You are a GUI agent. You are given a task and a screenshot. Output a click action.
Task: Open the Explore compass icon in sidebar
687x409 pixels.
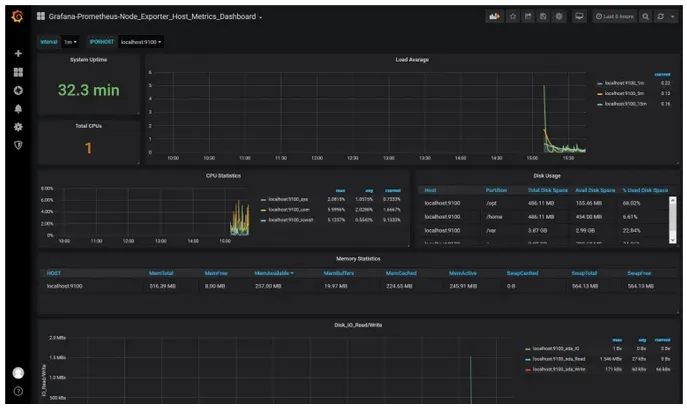[18, 90]
